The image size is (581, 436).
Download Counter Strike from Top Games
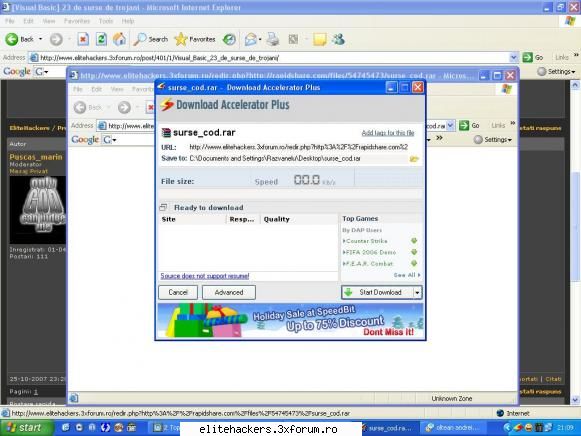pos(414,241)
